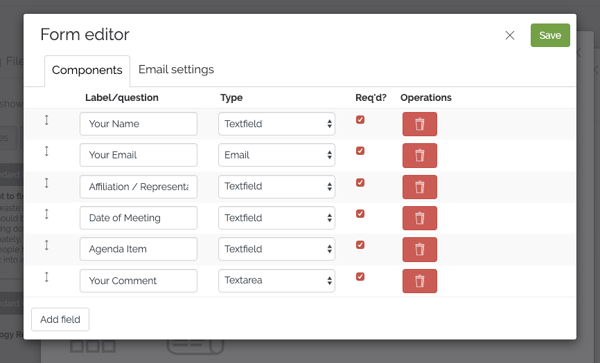Click the Label/question column header

[x=122, y=98]
